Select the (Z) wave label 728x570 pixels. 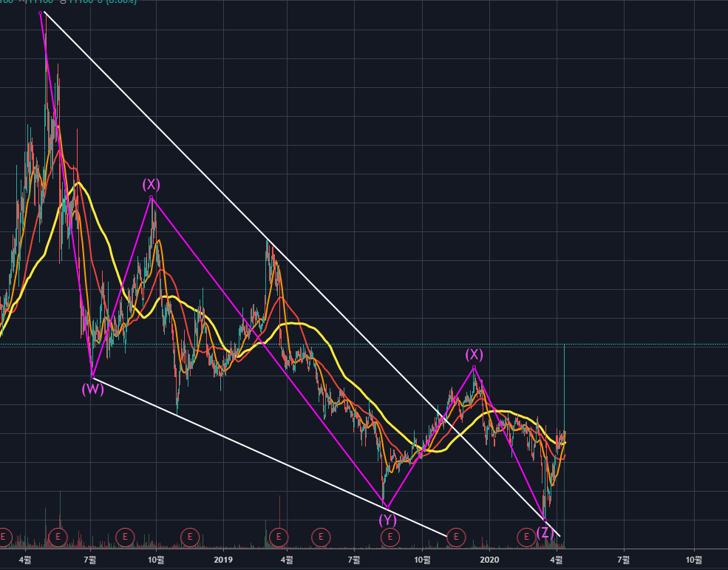(545, 532)
